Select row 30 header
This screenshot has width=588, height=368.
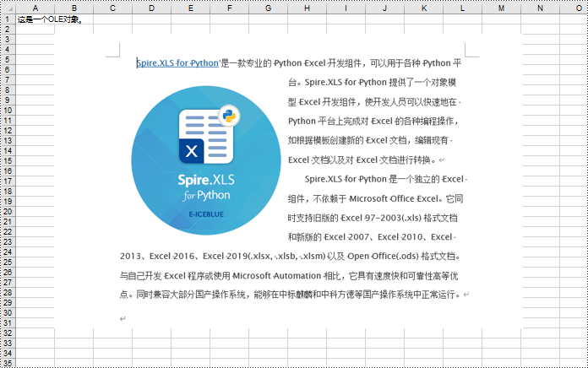[x=8, y=312]
